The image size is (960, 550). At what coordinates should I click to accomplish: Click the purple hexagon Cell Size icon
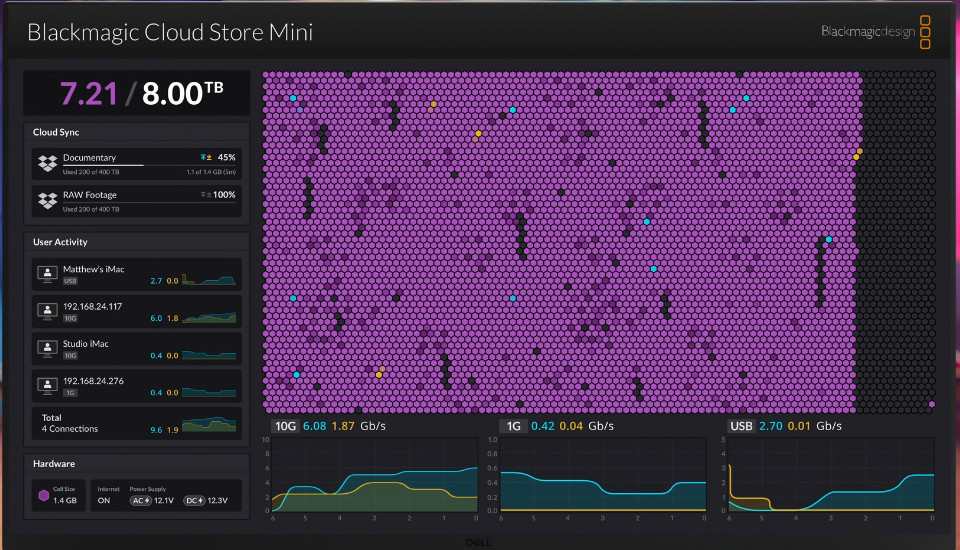click(43, 495)
